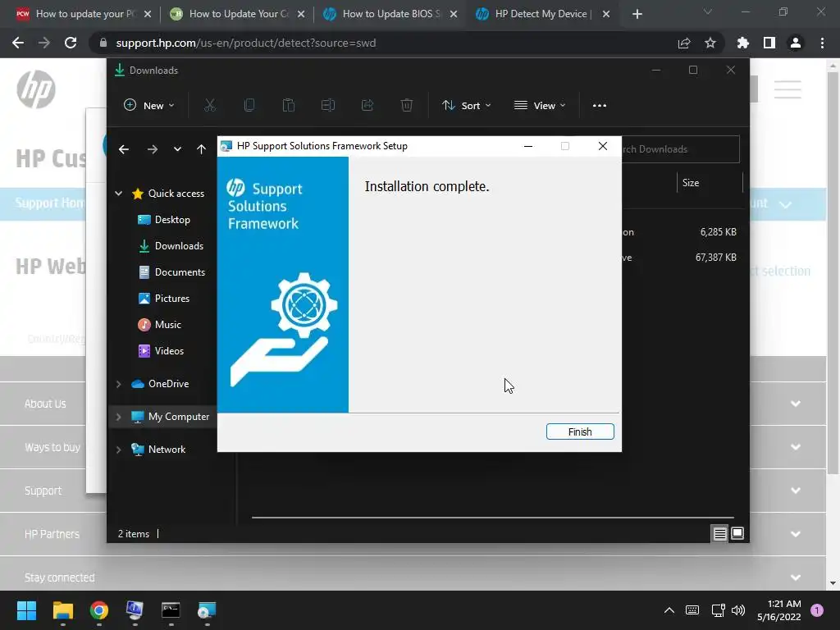Viewport: 840px width, 630px height.
Task: Open a new Chrome tab
Action: pos(637,14)
